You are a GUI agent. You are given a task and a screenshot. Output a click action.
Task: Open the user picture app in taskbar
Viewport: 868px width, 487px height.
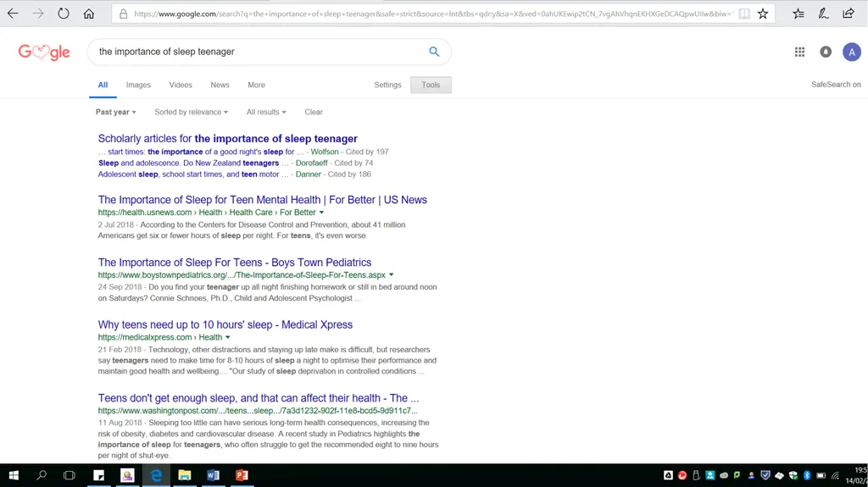click(x=127, y=475)
